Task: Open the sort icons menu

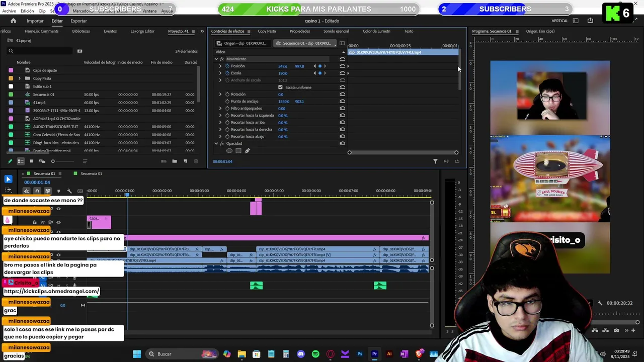Action: click(x=85, y=161)
